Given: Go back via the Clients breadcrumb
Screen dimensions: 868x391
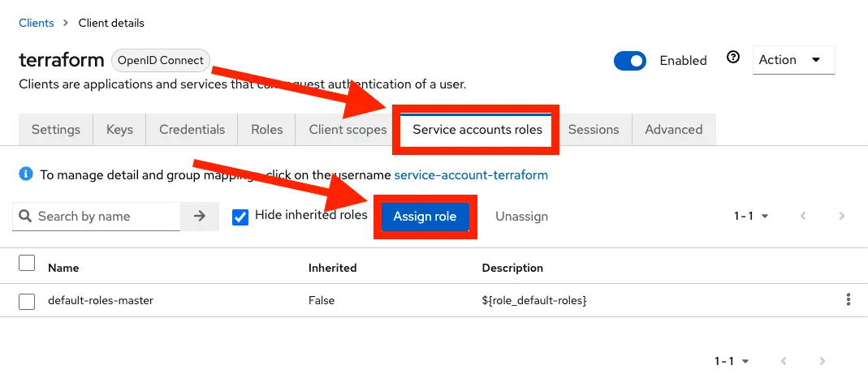Looking at the screenshot, I should 37,23.
